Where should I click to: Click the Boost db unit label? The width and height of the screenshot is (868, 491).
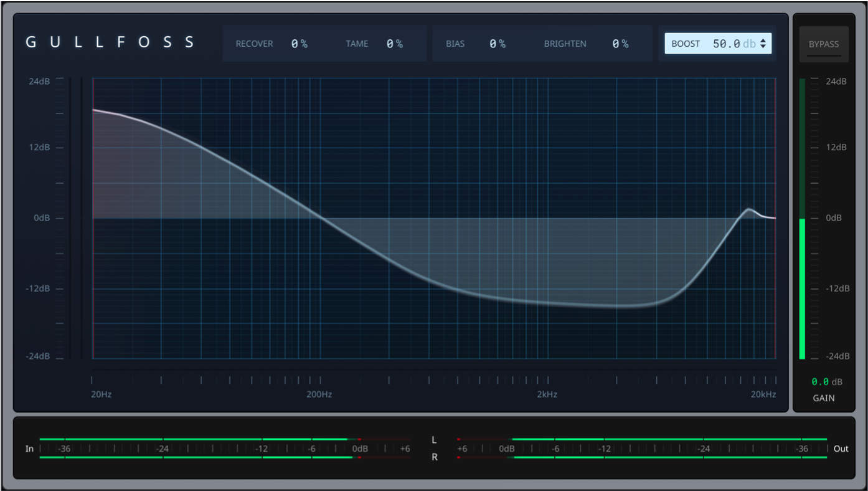click(x=749, y=44)
